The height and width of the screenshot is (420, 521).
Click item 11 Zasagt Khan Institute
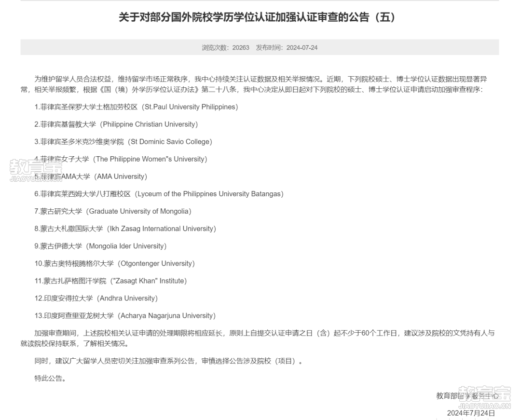(110, 281)
